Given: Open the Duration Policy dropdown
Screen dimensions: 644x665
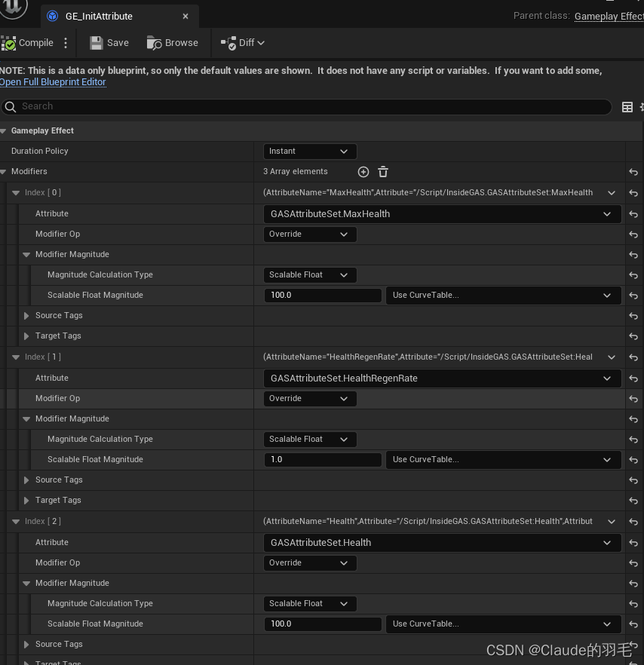Looking at the screenshot, I should 310,152.
